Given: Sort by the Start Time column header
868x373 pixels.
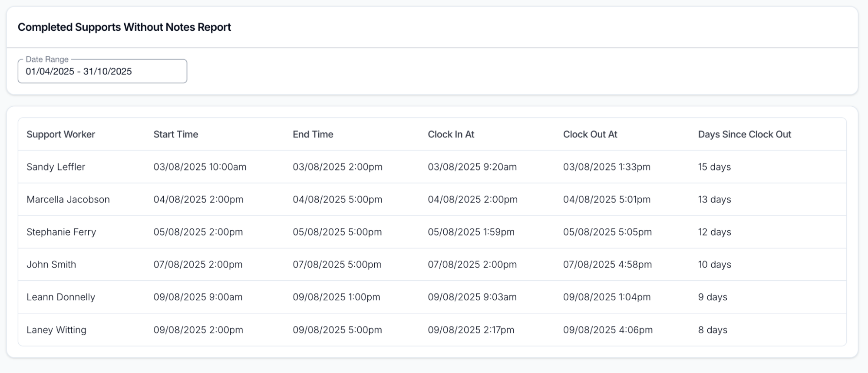Looking at the screenshot, I should pos(175,134).
